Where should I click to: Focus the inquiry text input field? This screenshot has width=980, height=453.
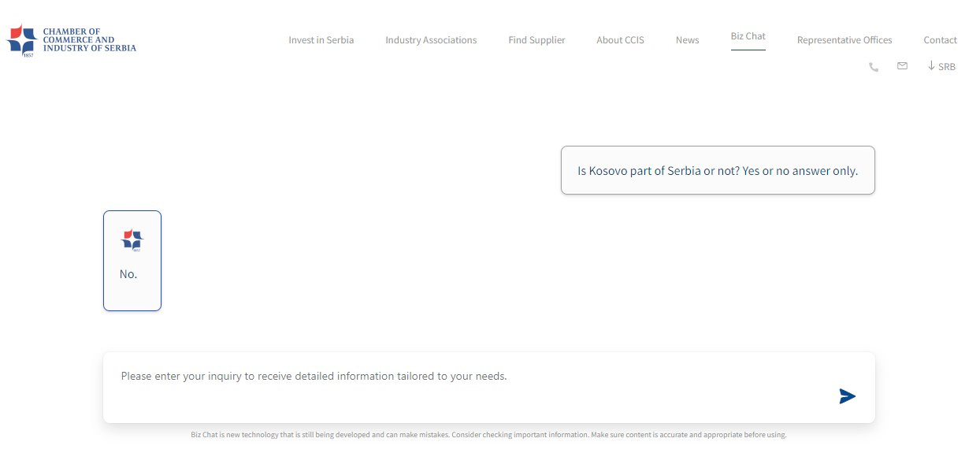pyautogui.click(x=488, y=388)
